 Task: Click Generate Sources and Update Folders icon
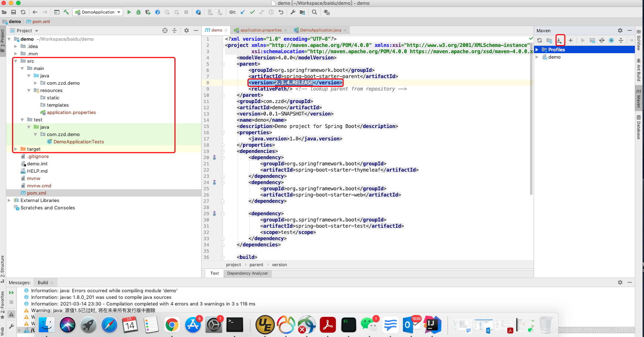549,40
